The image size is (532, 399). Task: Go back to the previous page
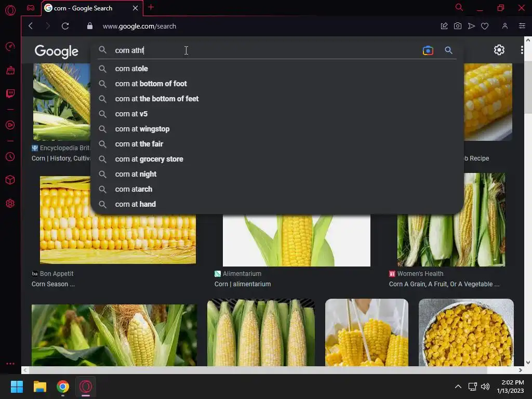[x=31, y=26]
